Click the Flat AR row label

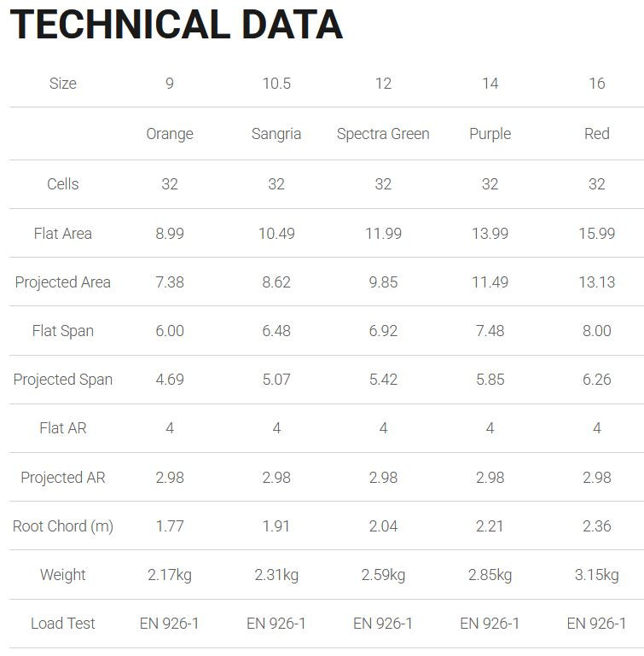[x=63, y=428]
